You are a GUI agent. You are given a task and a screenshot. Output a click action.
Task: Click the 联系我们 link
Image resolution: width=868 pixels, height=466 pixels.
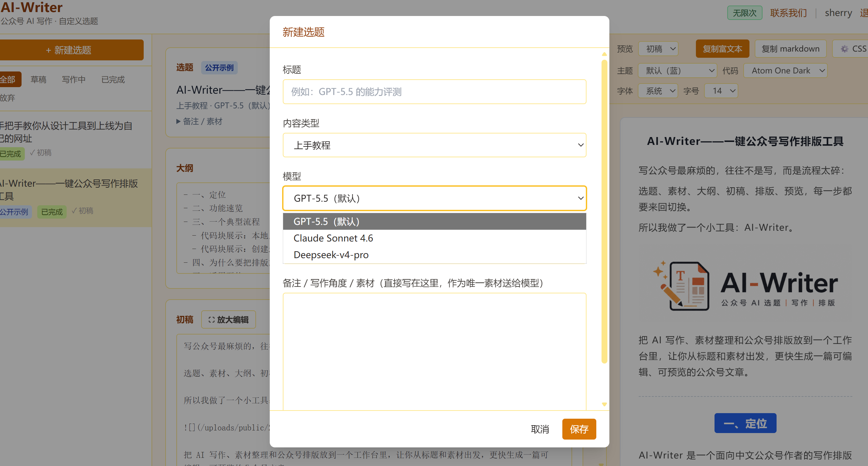click(788, 13)
